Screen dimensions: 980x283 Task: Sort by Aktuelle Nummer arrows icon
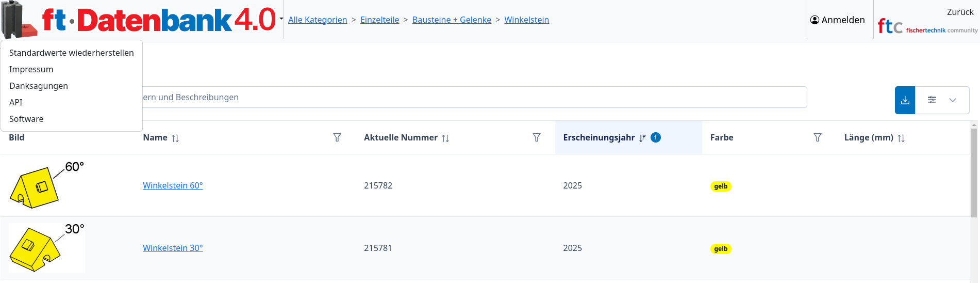pos(445,138)
